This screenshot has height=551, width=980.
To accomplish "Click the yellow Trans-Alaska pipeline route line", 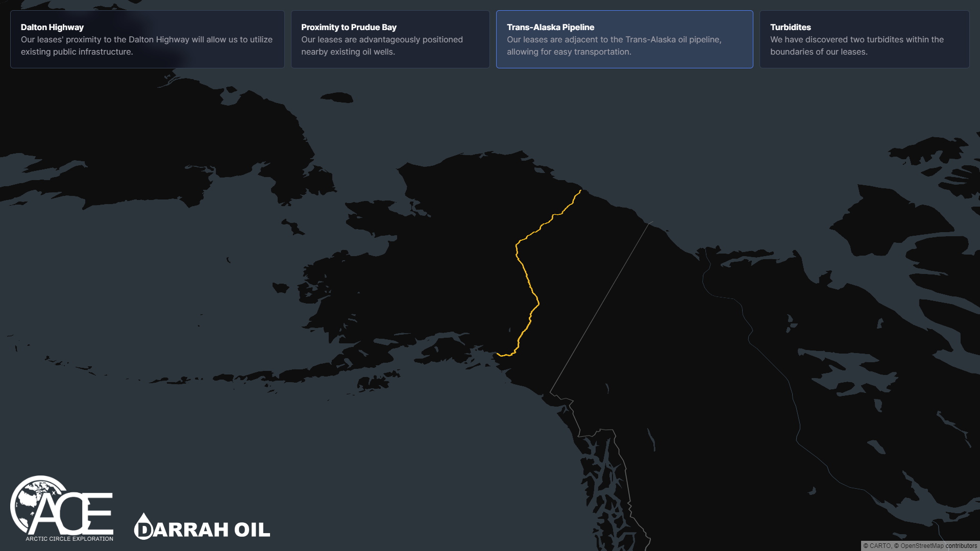I will click(x=528, y=278).
